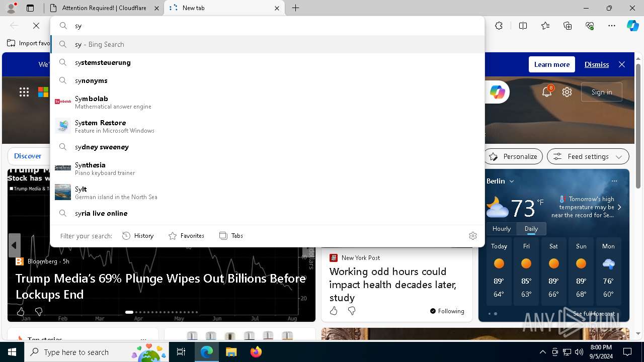
Task: Switch to Attention Required Cloudflare tab
Action: coord(105,8)
